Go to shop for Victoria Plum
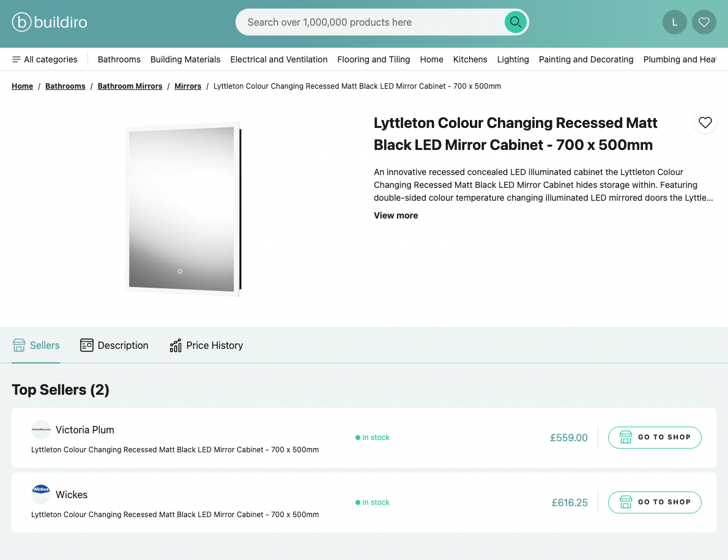 [x=655, y=438]
